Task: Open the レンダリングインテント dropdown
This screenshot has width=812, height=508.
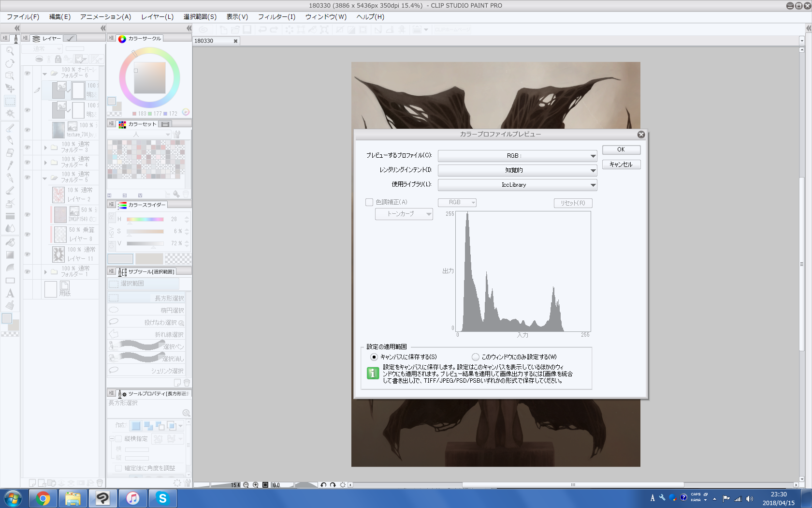Action: tap(517, 170)
